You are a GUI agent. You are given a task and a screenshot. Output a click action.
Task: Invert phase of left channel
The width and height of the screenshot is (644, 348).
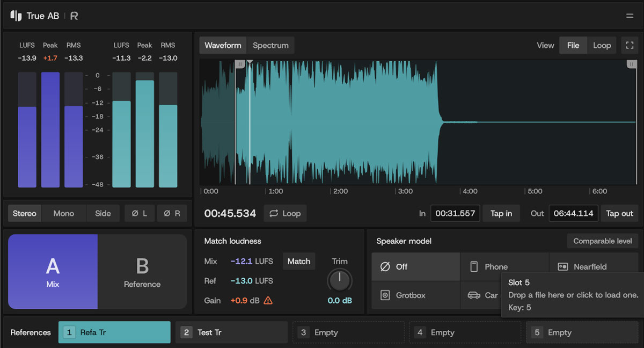coord(139,213)
